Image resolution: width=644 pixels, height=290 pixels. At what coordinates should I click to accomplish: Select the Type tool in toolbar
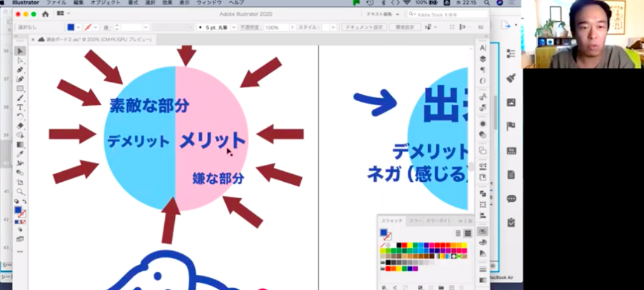click(20, 108)
